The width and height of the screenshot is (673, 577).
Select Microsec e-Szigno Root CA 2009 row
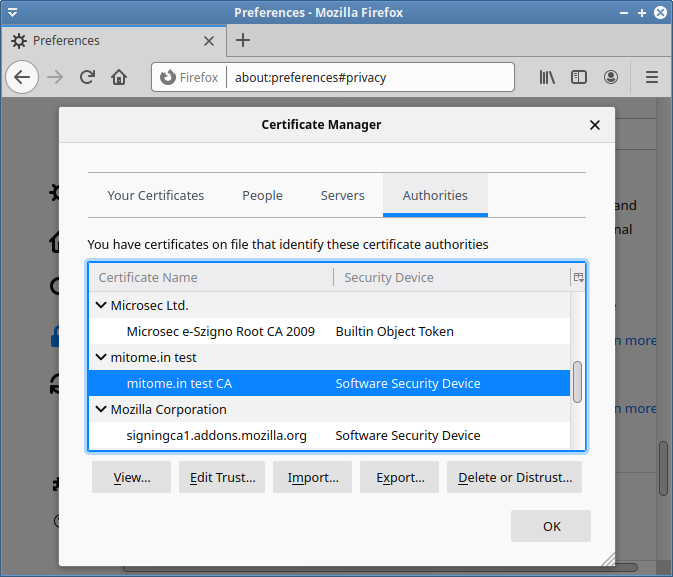coord(329,331)
